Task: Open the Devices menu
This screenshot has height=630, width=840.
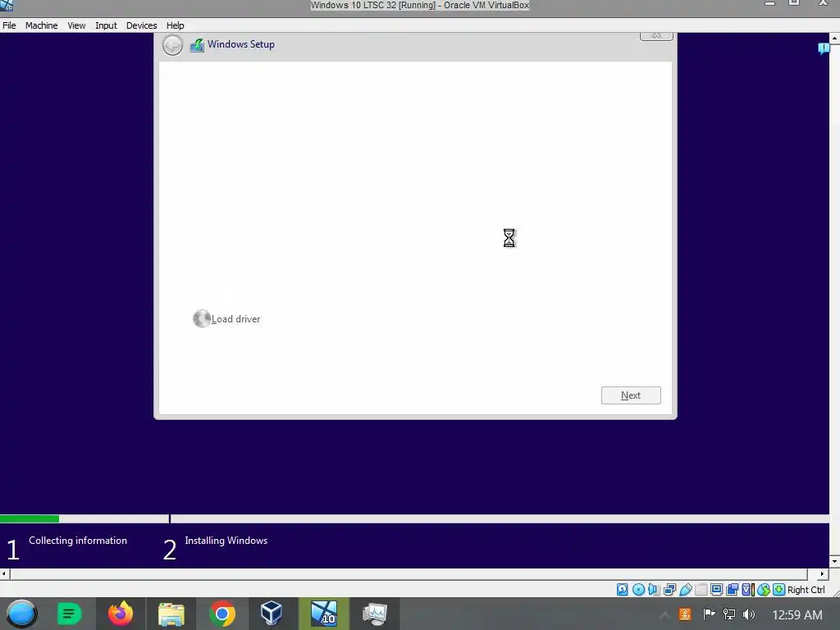Action: [141, 25]
